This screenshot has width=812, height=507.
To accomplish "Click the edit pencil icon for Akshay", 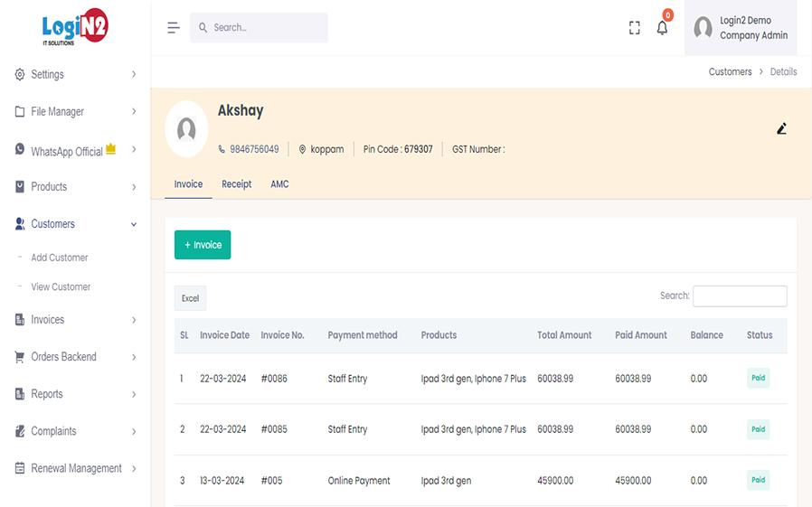I will (x=781, y=128).
